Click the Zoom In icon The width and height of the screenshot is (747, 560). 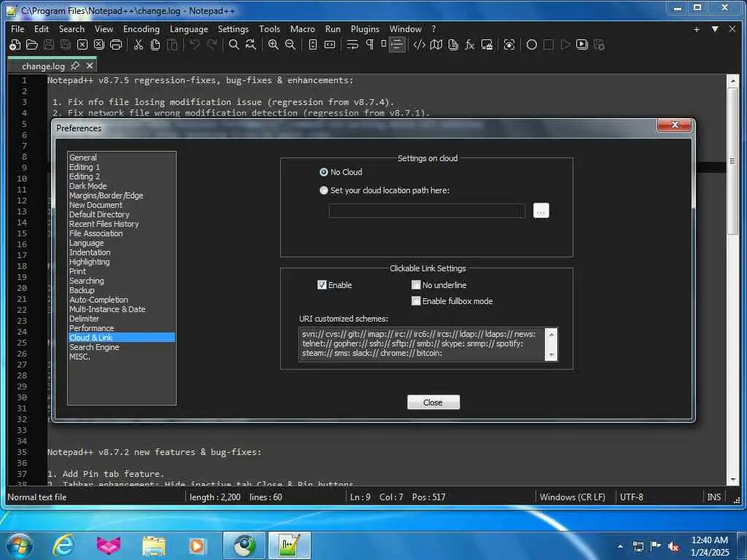(273, 44)
